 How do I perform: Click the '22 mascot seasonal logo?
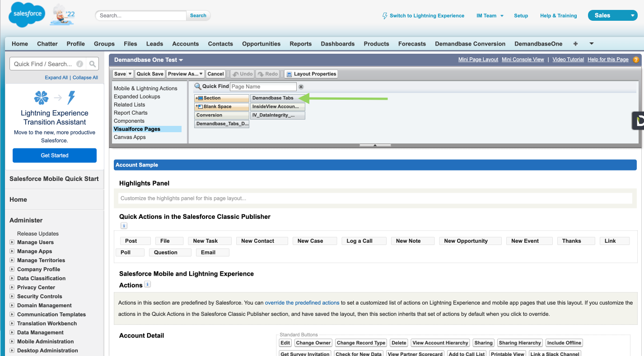click(63, 14)
